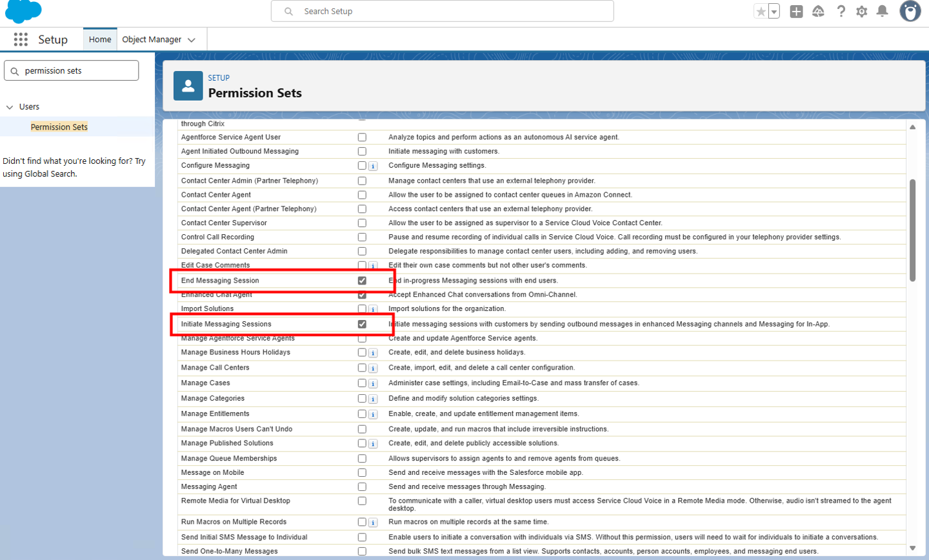This screenshot has width=929, height=560.
Task: Open the user profile avatar
Action: (x=910, y=12)
